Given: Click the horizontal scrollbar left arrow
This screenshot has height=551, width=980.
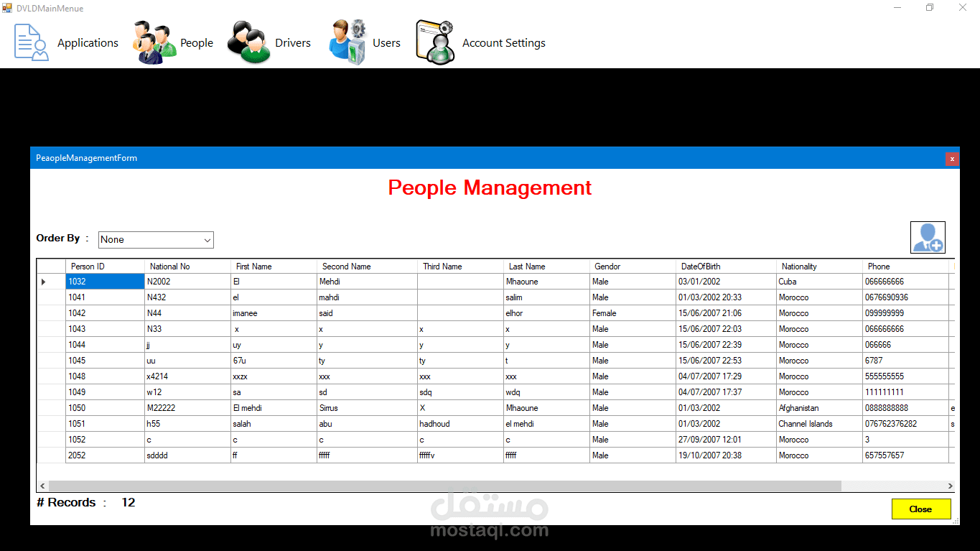Looking at the screenshot, I should (x=42, y=486).
